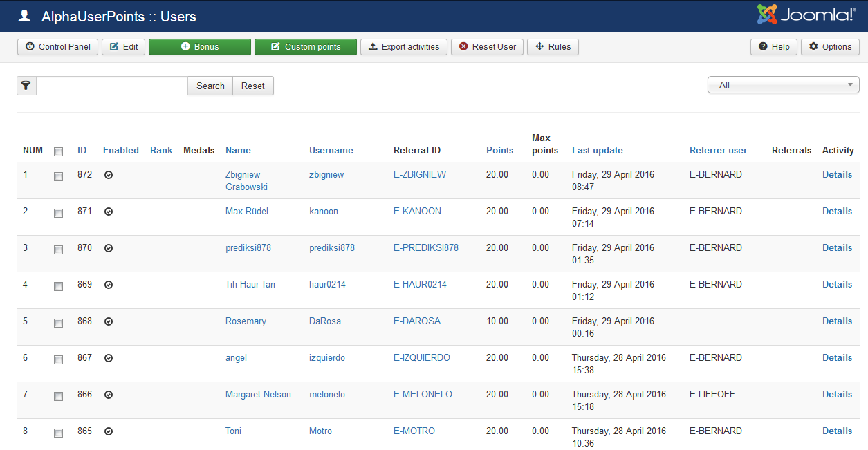The image size is (868, 450).
Task: Click username link izquierdo
Action: (x=327, y=357)
